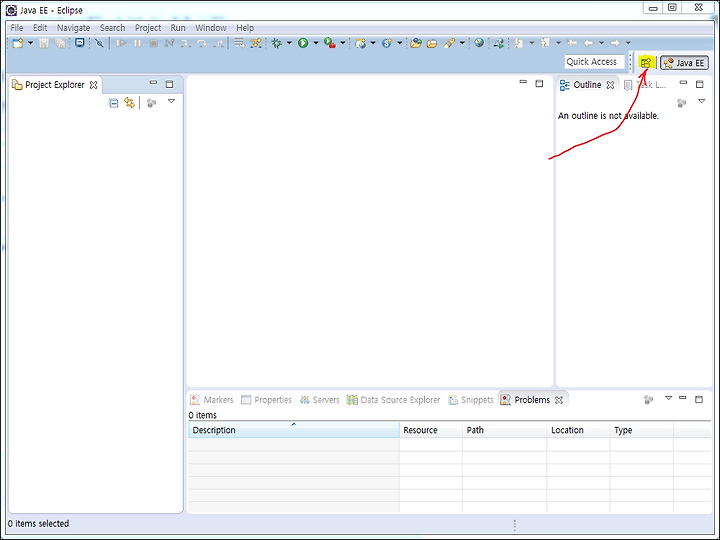Screen dimensions: 720x540
Task: Click the Save All toolbar icon
Action: (x=60, y=43)
